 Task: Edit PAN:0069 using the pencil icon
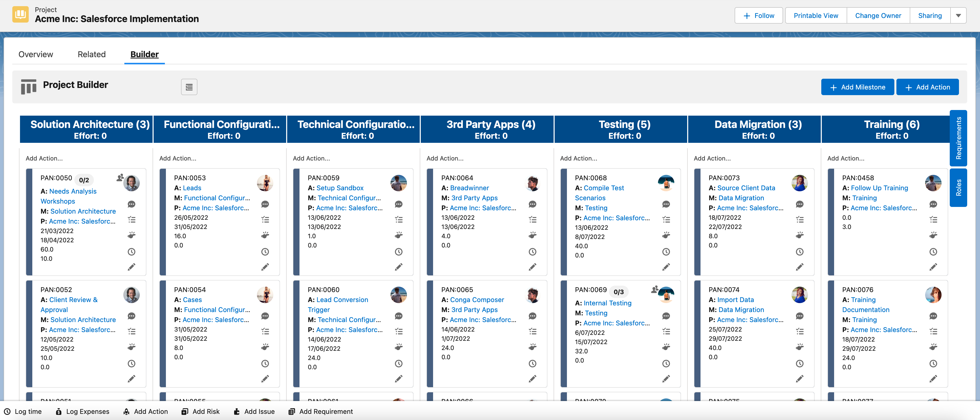tap(666, 379)
